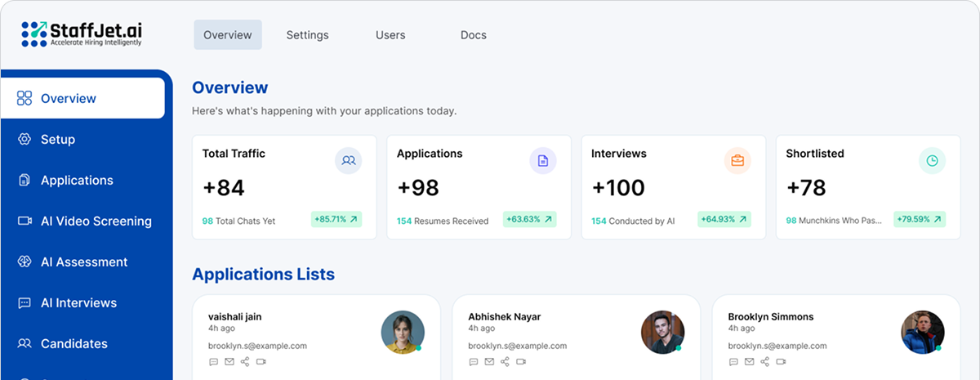
Task: Click Abhishek Nayar's profile photo
Action: point(662,332)
